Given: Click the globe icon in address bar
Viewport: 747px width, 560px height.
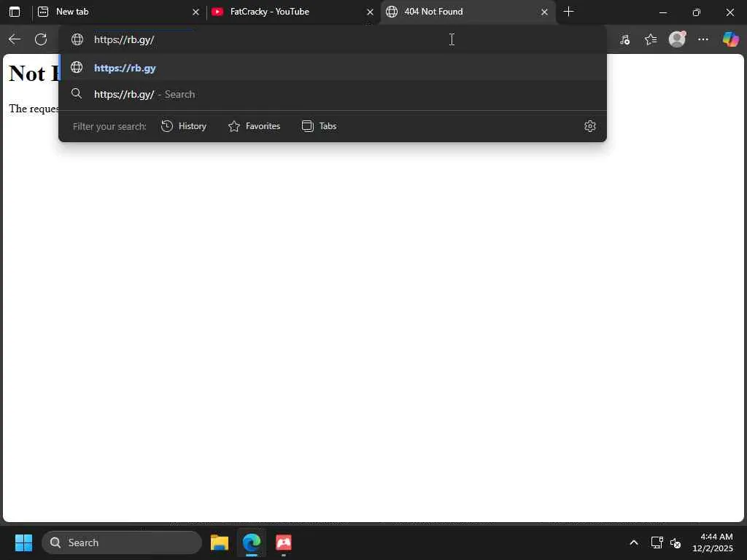Looking at the screenshot, I should pos(77,39).
